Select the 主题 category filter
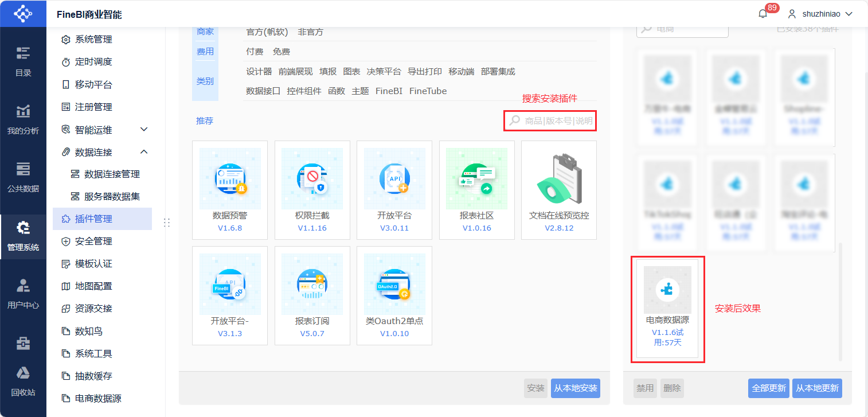Image resolution: width=868 pixels, height=417 pixels. [x=360, y=91]
